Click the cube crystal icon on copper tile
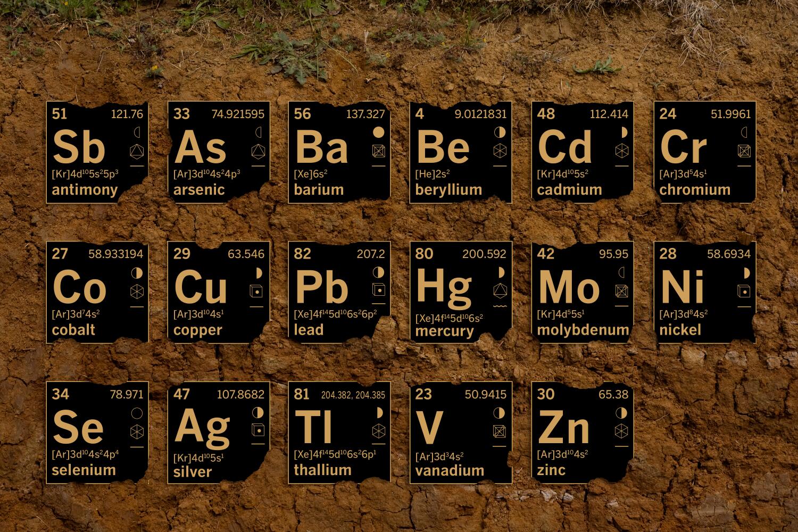The width and height of the screenshot is (798, 532). coord(257,291)
